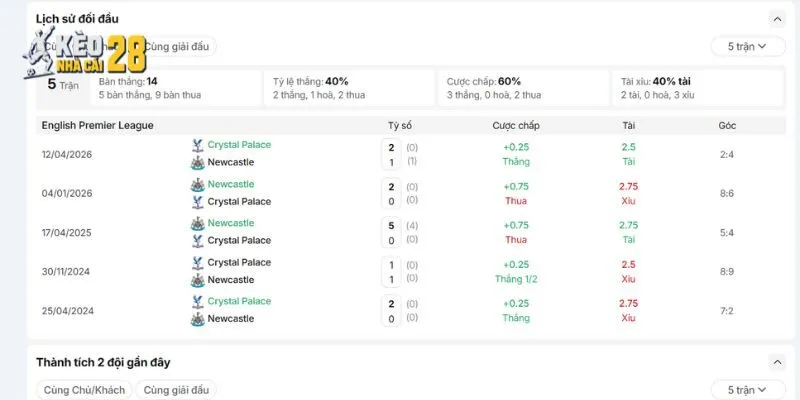Click the English Premier League header row
Screen dimensions: 800x400
click(411, 126)
